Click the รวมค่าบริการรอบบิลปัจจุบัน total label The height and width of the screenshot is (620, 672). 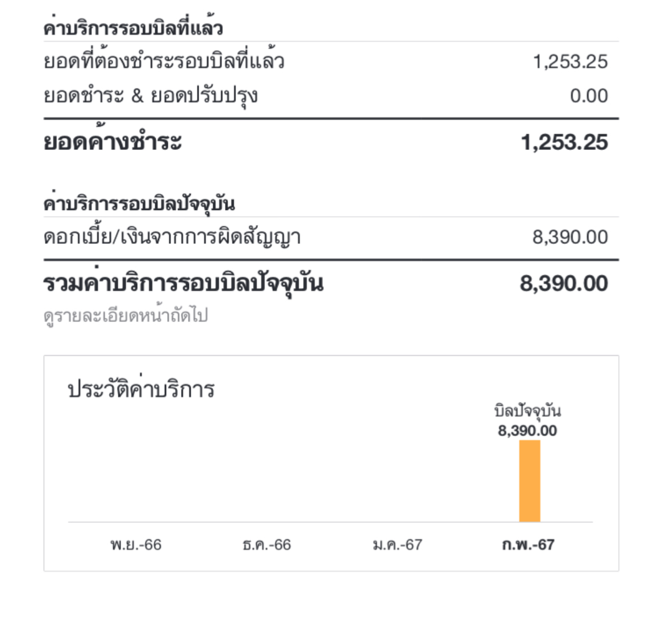tap(184, 284)
